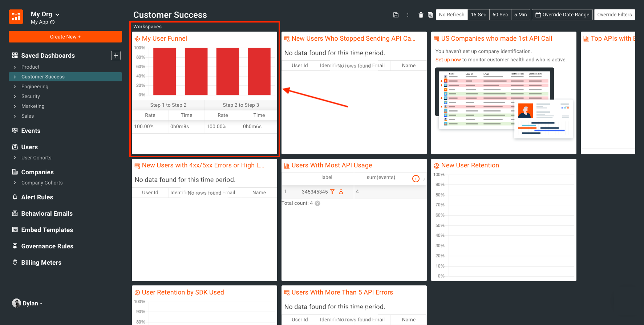
Task: Open My User Funnel workspace title
Action: [x=164, y=38]
